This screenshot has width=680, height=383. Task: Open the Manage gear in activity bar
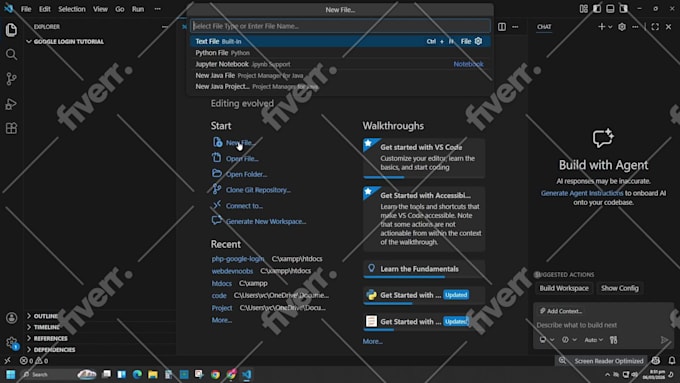tap(12, 343)
